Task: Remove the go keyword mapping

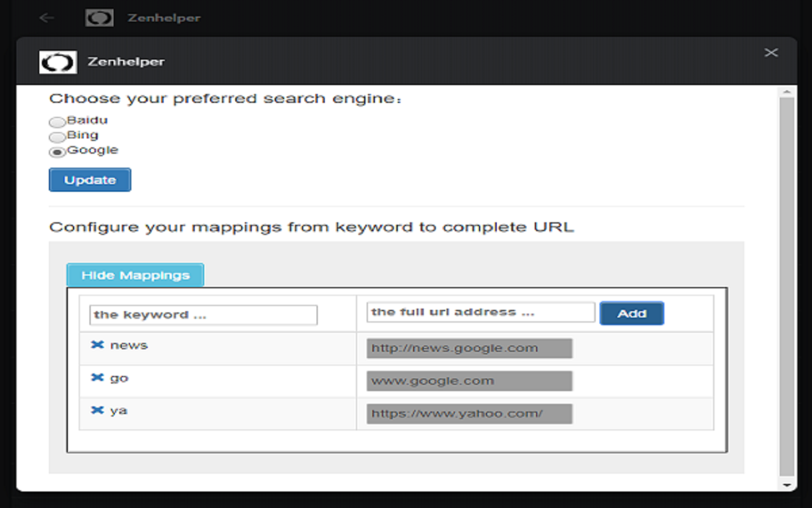Action: (97, 378)
